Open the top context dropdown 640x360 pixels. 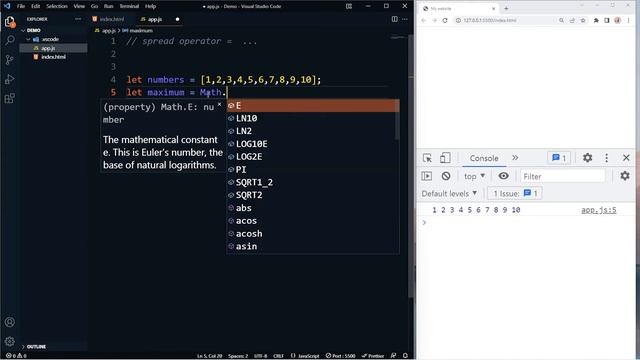(474, 176)
